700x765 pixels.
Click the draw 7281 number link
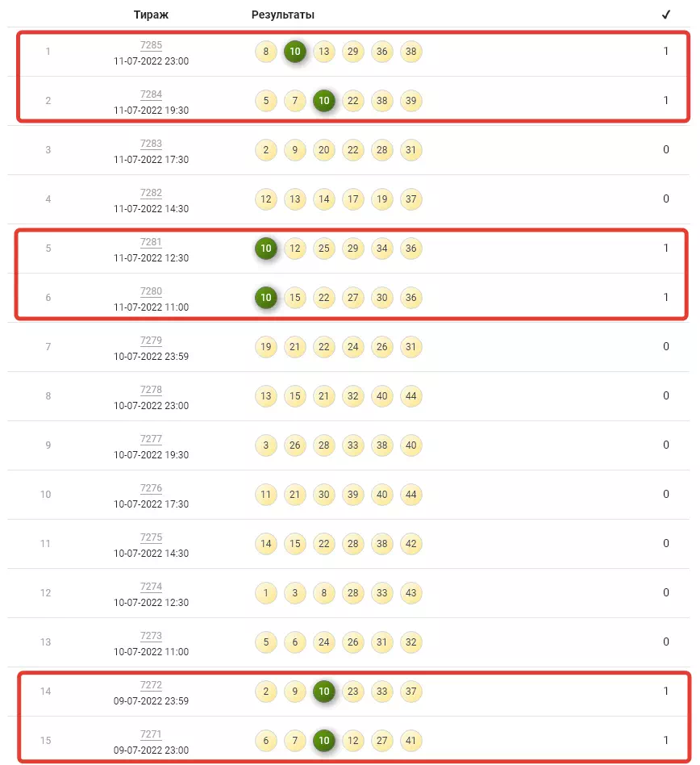151,242
